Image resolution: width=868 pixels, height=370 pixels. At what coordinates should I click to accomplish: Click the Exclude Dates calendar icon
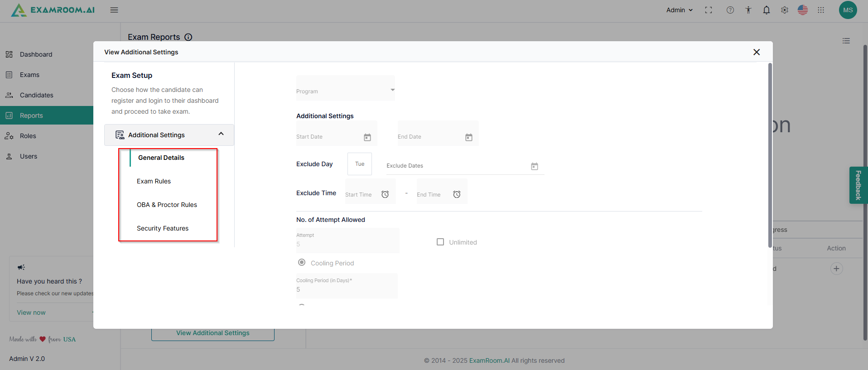[534, 166]
